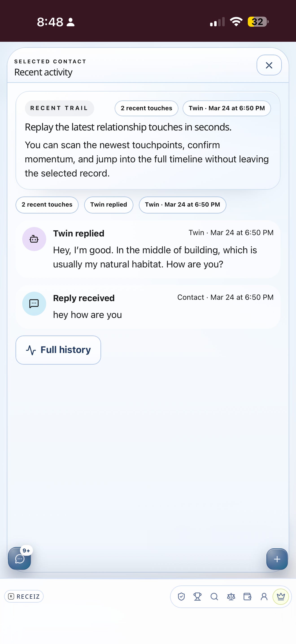Open the balance scales icon
Viewport: 296px width, 644px height.
click(231, 597)
